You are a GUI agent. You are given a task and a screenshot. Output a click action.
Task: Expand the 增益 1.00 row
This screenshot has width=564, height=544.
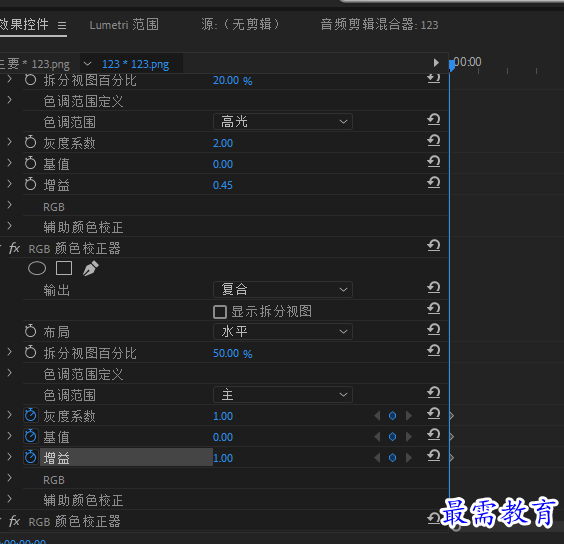coord(10,457)
